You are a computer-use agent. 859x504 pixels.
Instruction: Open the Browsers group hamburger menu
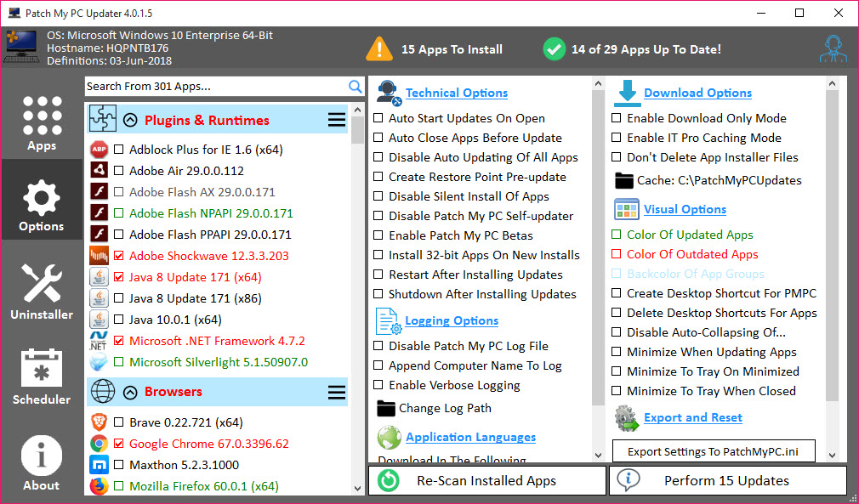pos(336,392)
